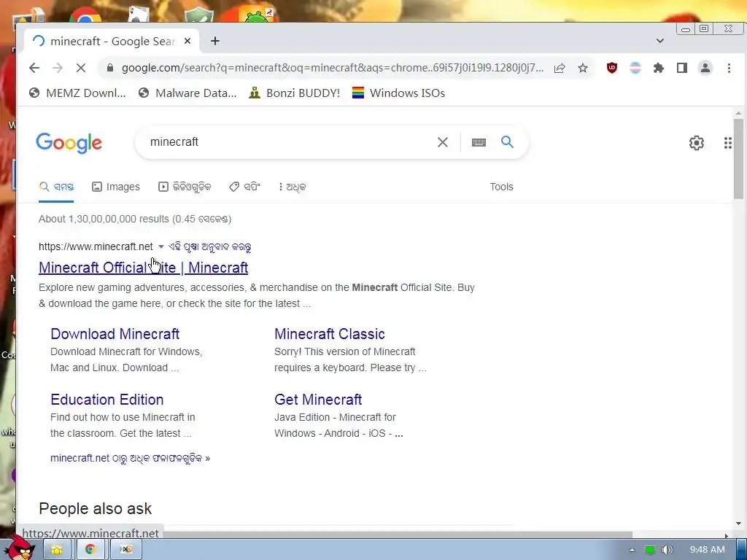Click the address bar URL
Screen dimensions: 747x560
[x=332, y=68]
